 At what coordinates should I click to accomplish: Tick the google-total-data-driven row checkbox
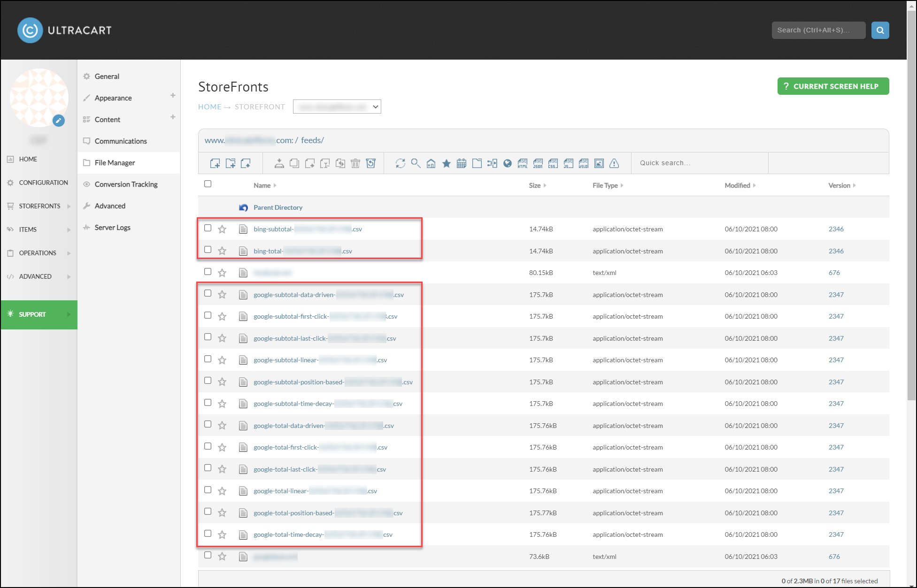pyautogui.click(x=208, y=424)
